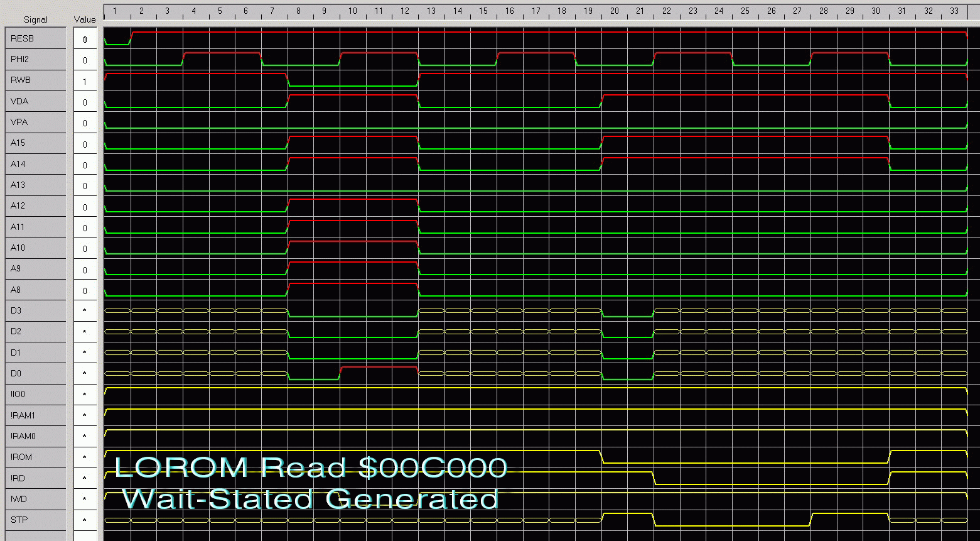Click time marker 20 on the ruler
This screenshot has width=980, height=541.
(614, 11)
